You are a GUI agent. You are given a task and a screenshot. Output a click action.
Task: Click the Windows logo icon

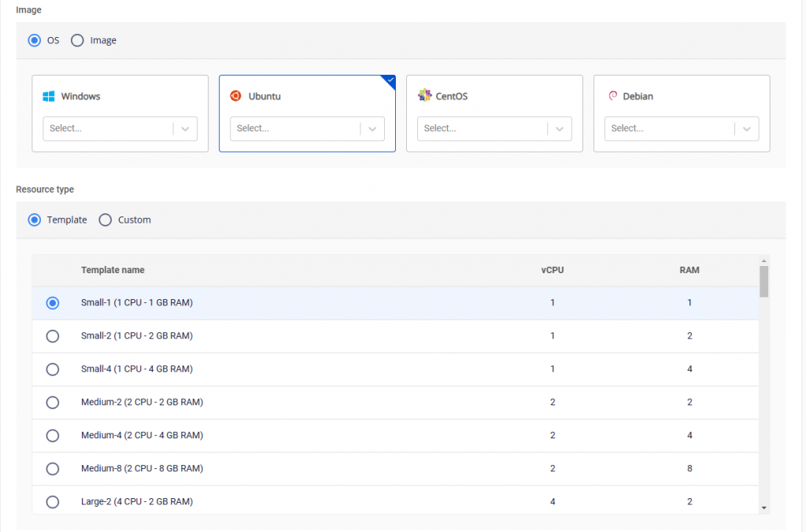tap(48, 96)
